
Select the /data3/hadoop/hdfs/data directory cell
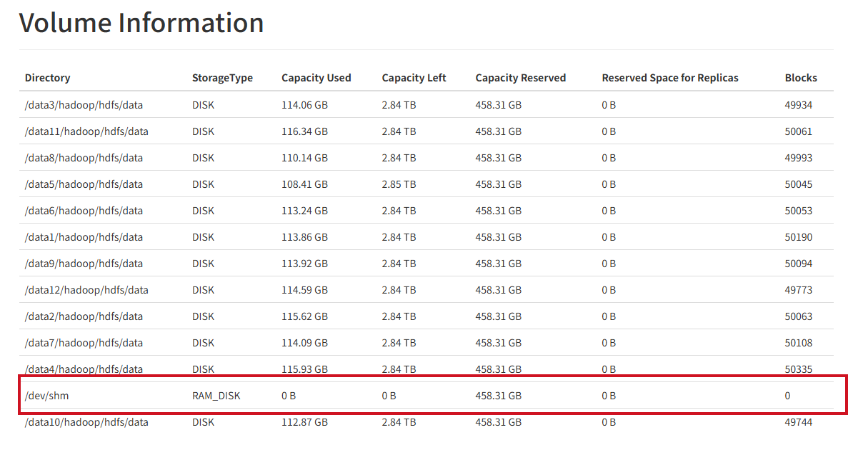pyautogui.click(x=84, y=105)
